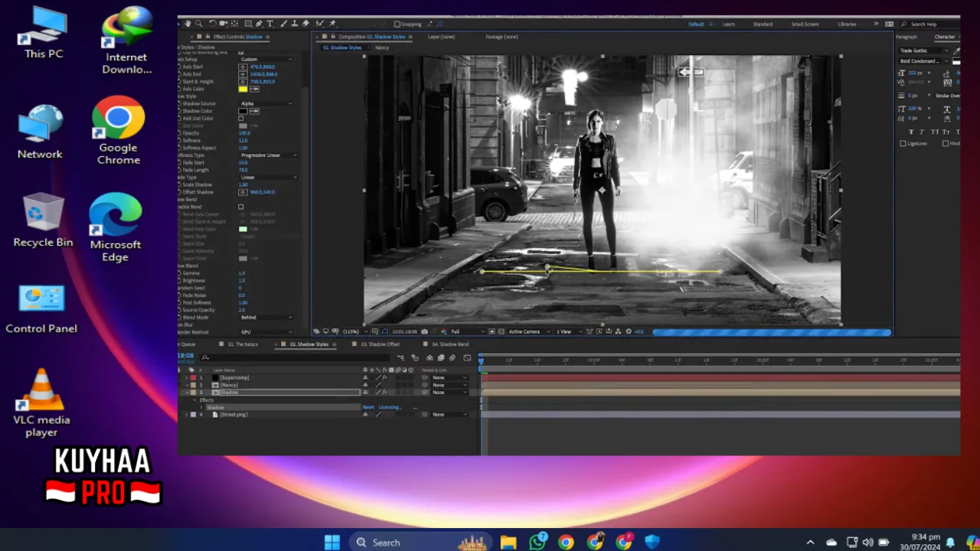Select the Zoom magnifier tool
Image resolution: width=980 pixels, height=551 pixels.
pyautogui.click(x=198, y=24)
